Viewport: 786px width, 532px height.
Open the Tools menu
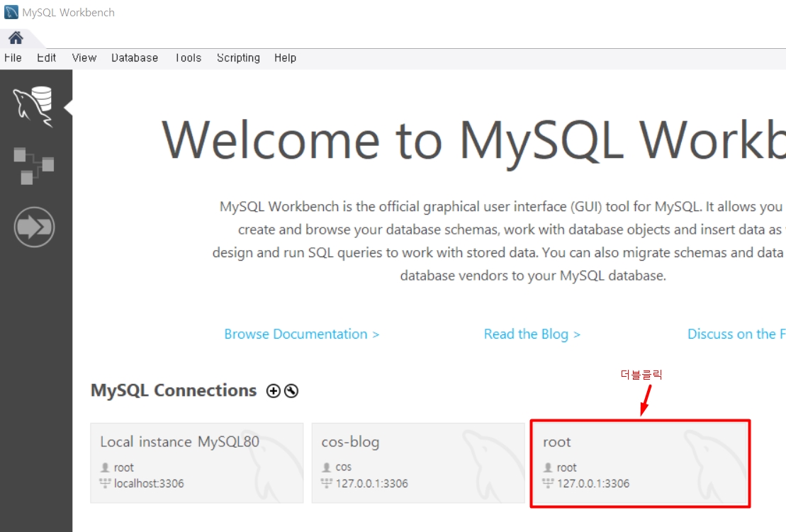click(x=188, y=57)
